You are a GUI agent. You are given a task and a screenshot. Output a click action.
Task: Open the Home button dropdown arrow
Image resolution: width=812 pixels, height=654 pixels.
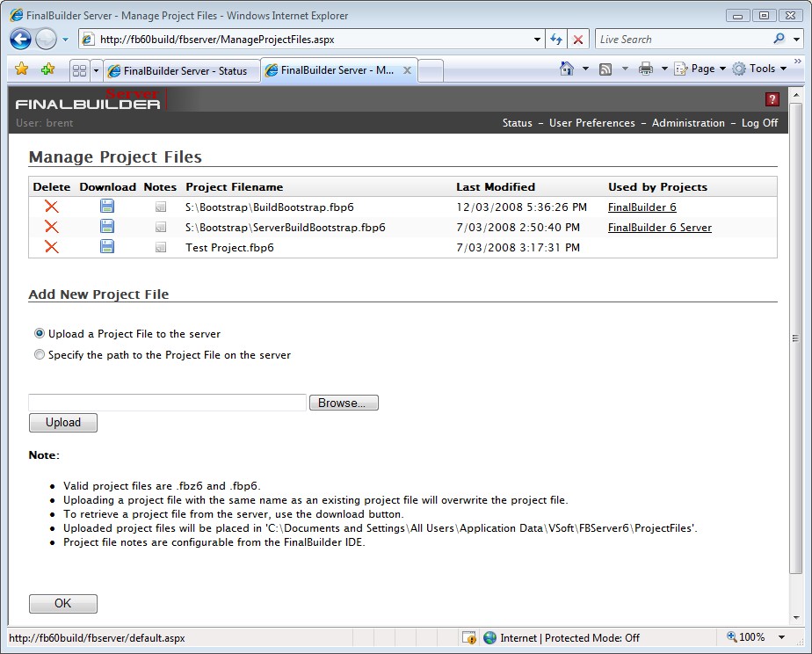point(585,69)
